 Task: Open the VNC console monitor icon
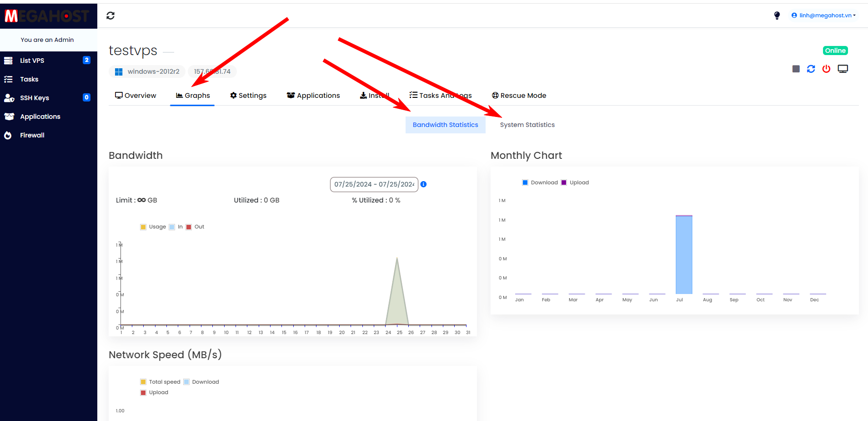pos(843,69)
